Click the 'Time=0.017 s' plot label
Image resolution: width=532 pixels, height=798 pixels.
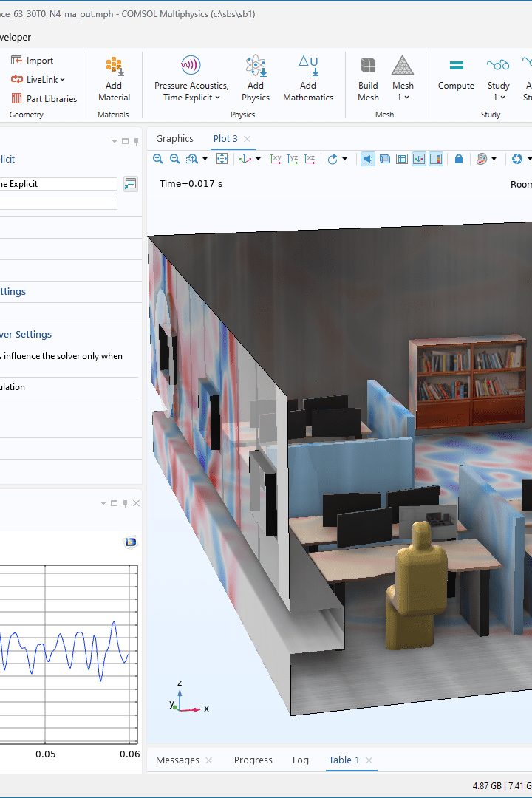(191, 184)
